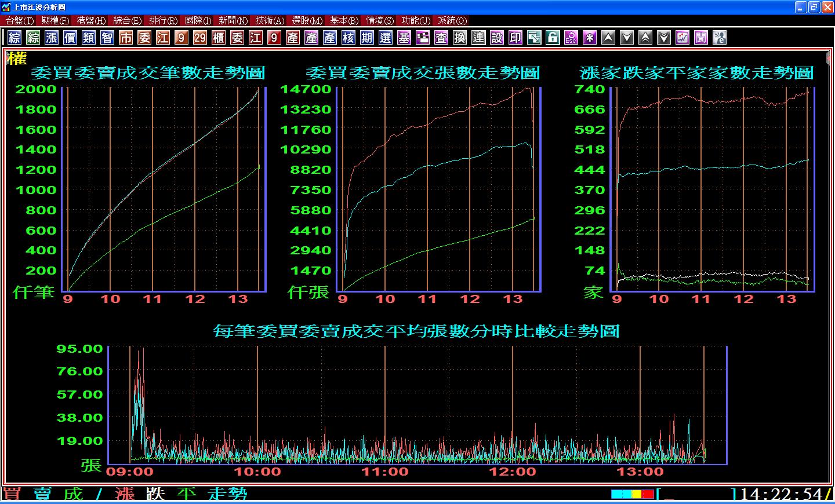Open the 期權(F) menu
The image size is (835, 504).
coord(55,20)
